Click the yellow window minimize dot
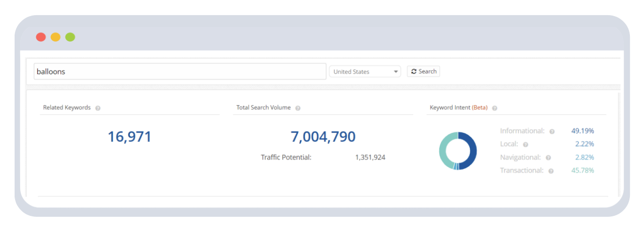The image size is (644, 232). (x=55, y=37)
